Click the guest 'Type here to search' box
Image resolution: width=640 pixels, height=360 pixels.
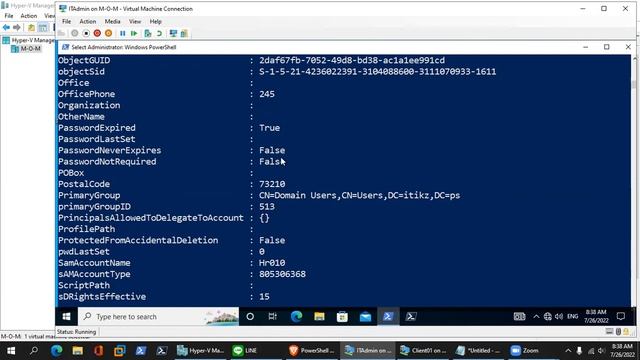click(159, 316)
